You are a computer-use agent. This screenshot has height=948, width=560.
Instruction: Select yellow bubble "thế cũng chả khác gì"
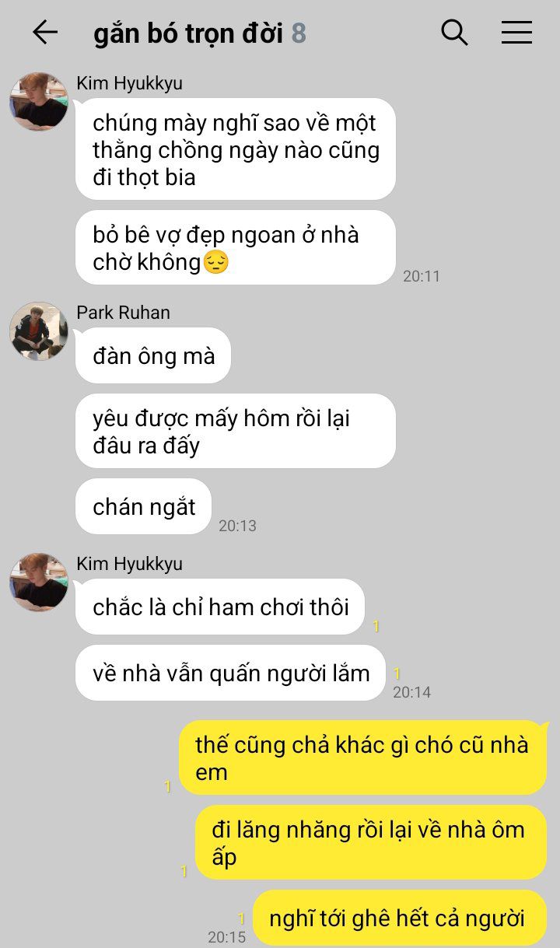coord(363,758)
